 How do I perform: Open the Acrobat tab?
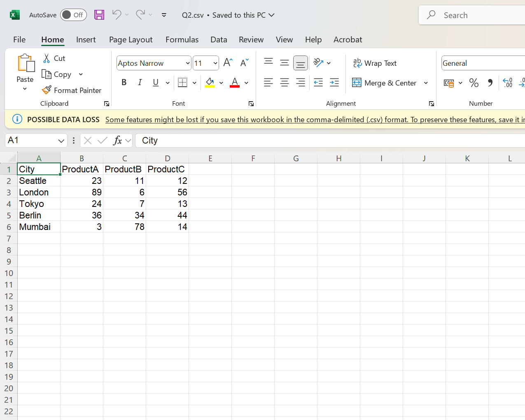click(348, 39)
